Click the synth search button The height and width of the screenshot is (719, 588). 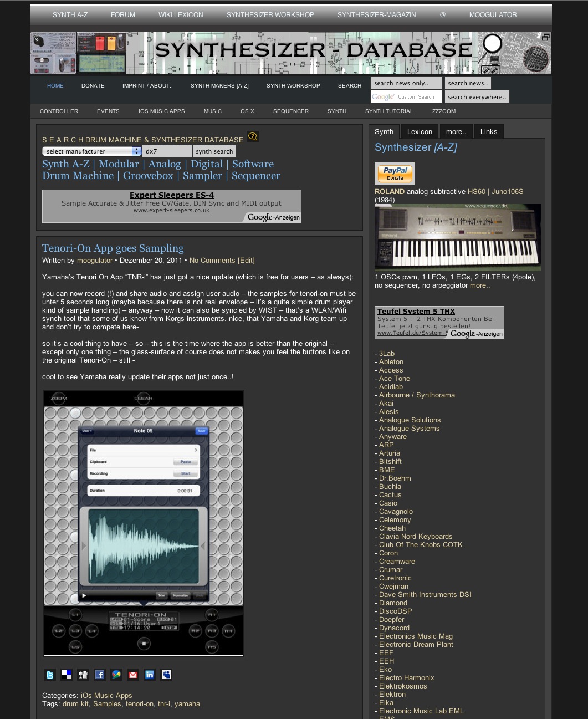pyautogui.click(x=214, y=151)
